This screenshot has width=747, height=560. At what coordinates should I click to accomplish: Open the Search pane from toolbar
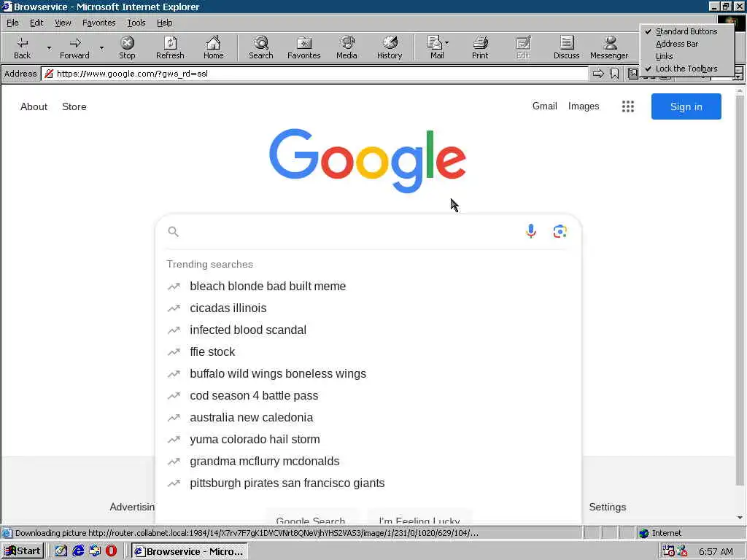point(261,47)
